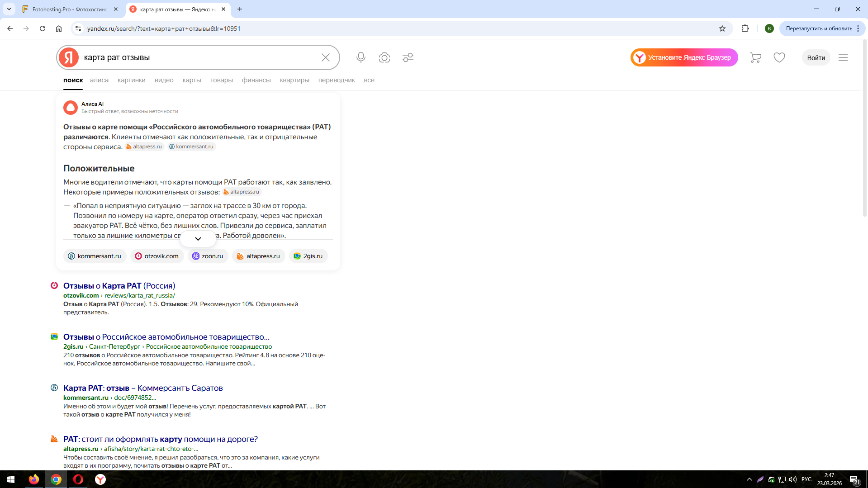The image size is (868, 488).
Task: Bookmark this page with the star icon
Action: pos(722,28)
